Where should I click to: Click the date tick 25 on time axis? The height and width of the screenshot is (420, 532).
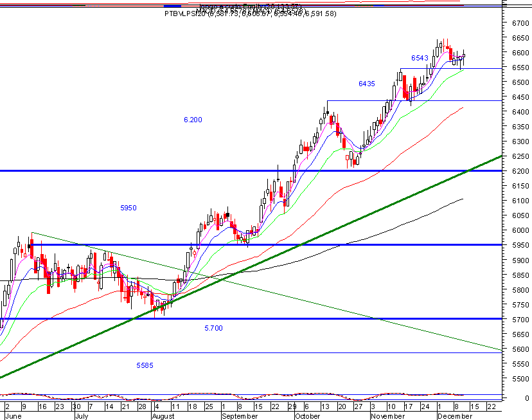point(209,406)
